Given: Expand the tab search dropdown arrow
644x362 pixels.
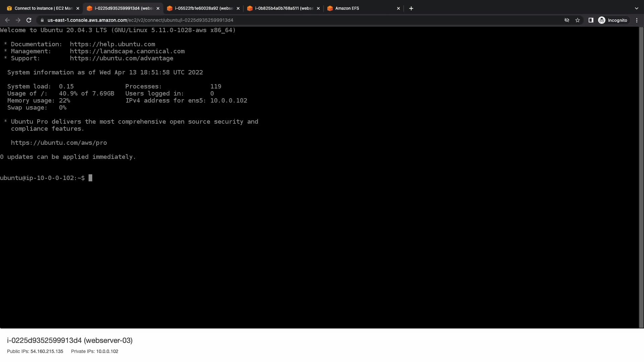Looking at the screenshot, I should click(x=636, y=8).
